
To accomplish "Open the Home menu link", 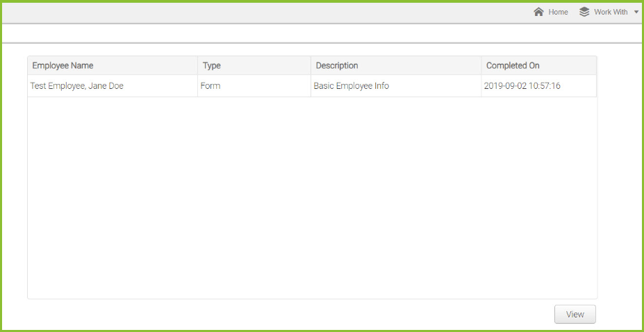I will click(x=558, y=13).
